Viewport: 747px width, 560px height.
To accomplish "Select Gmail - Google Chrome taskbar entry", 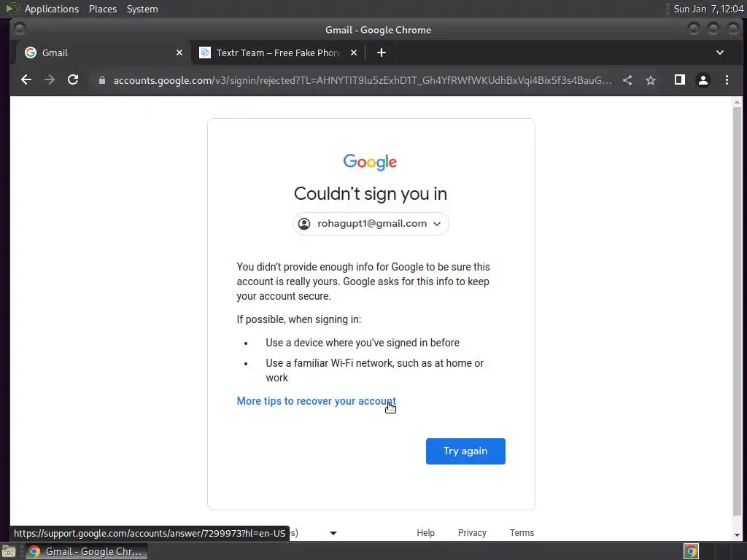I will click(x=86, y=551).
